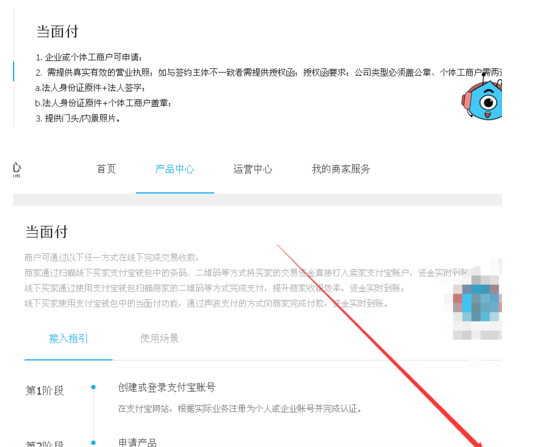Switch to the 接入指引 tab

[68, 339]
